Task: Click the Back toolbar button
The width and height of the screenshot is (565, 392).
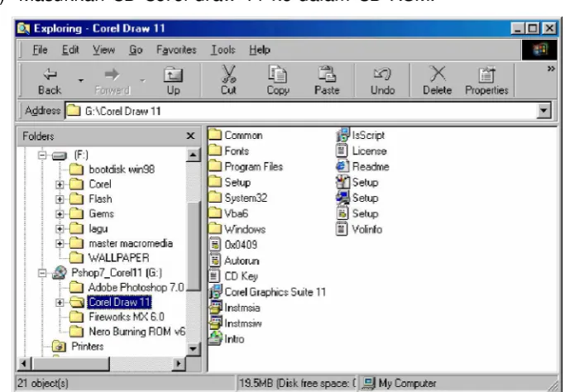Action: coord(50,81)
